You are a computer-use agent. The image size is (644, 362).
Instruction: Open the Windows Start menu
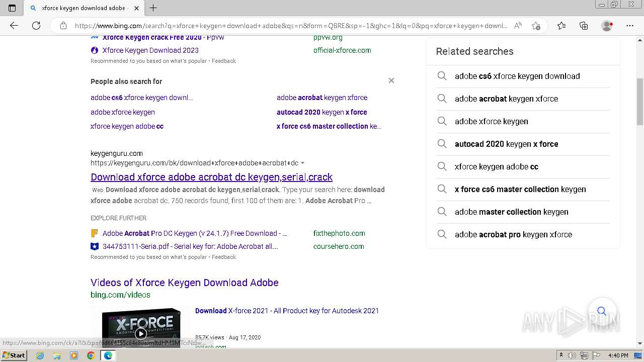(x=14, y=355)
